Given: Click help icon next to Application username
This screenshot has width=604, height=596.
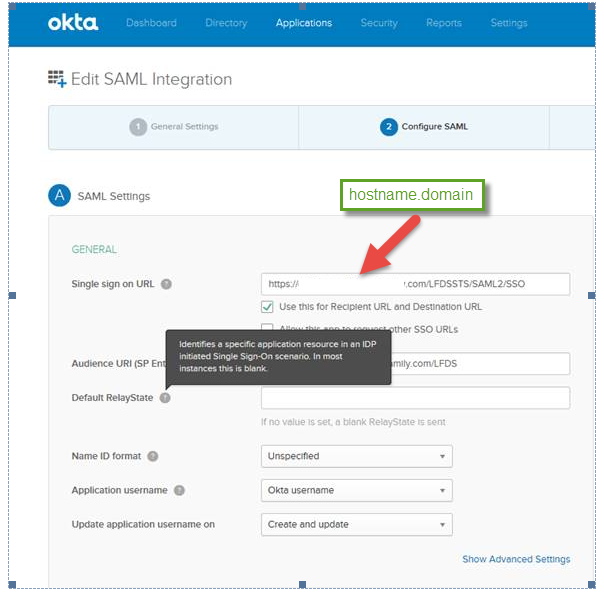Looking at the screenshot, I should [x=179, y=491].
